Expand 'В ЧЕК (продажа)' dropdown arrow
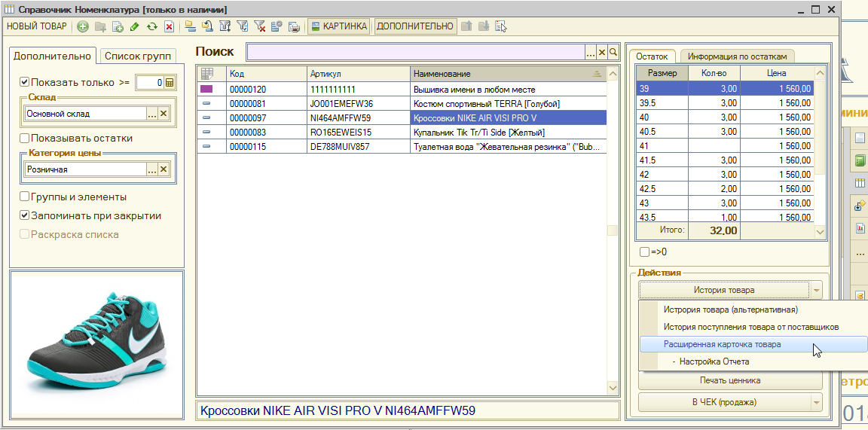 tap(817, 402)
